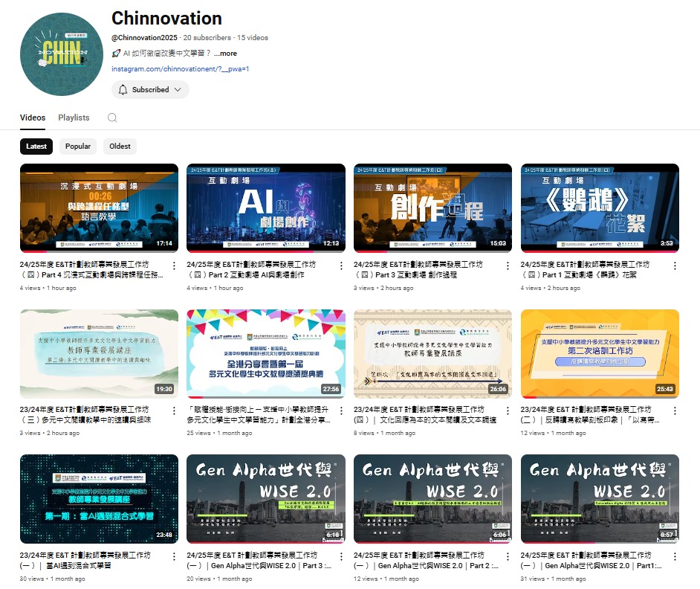Open options for 多元文化學生中文教學實踐獎 video
The height and width of the screenshot is (589, 700).
pyautogui.click(x=341, y=411)
